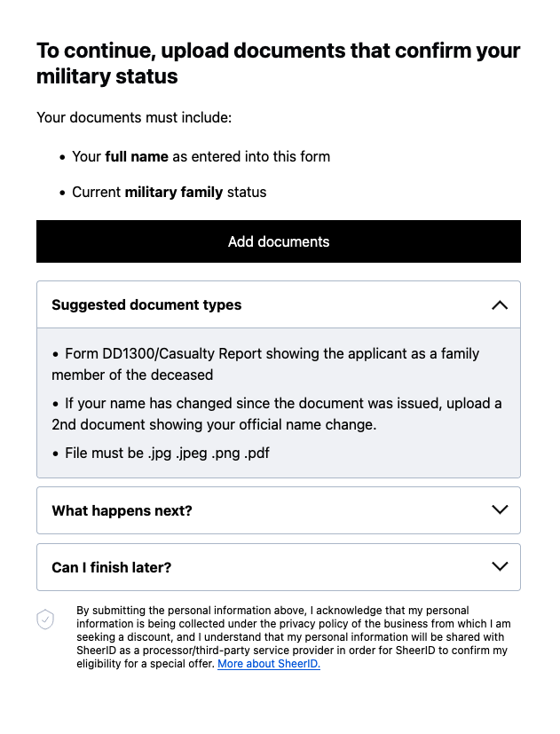This screenshot has width=560, height=734.
Task: Expand the Can I finish later? section
Action: 279,567
